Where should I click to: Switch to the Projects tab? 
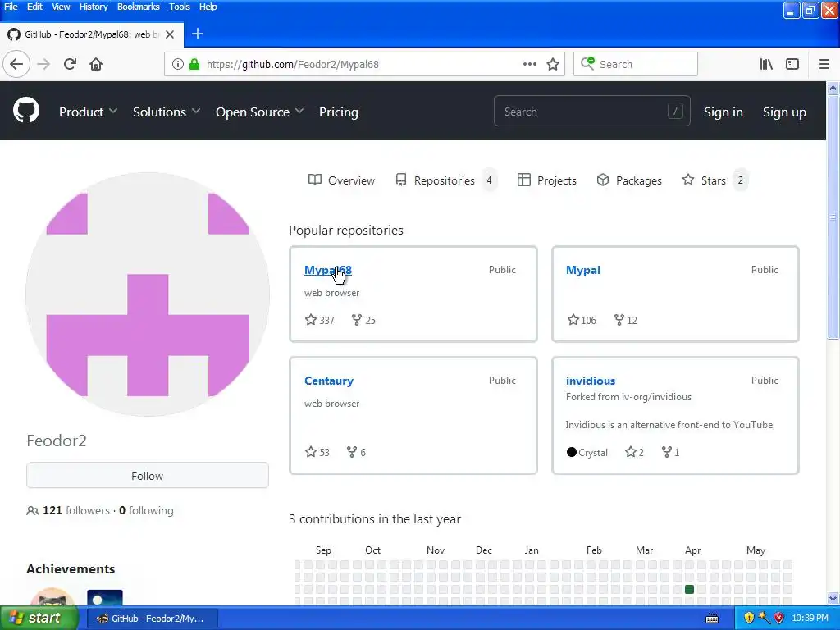coord(547,180)
